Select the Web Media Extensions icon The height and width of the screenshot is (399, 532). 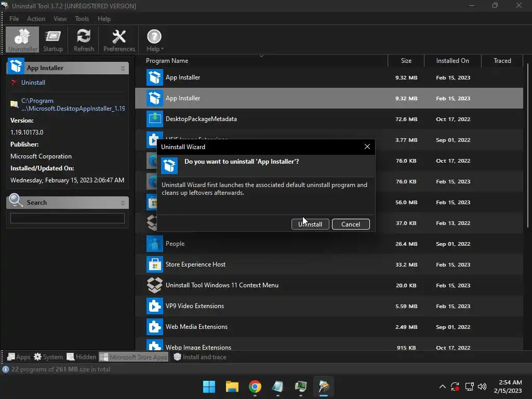(x=155, y=327)
